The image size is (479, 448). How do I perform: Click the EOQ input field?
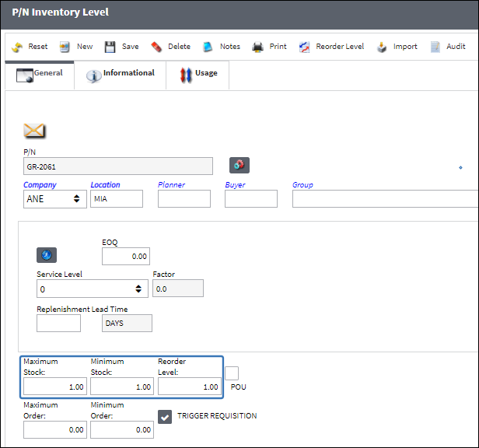point(126,256)
